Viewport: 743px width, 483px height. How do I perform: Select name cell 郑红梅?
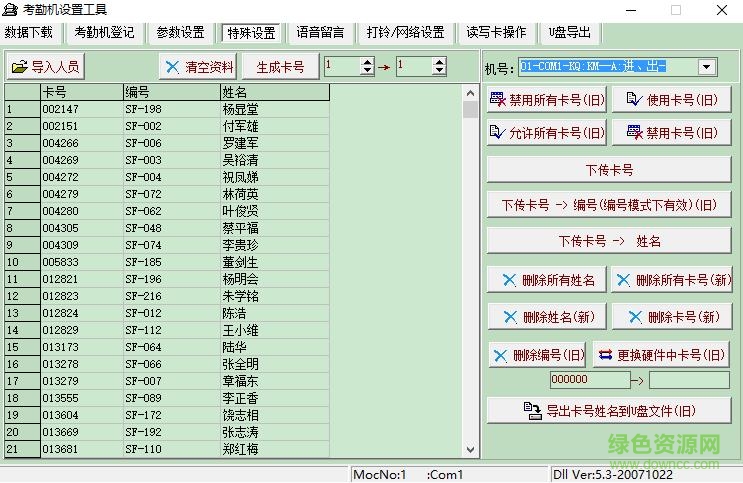pyautogui.click(x=275, y=449)
